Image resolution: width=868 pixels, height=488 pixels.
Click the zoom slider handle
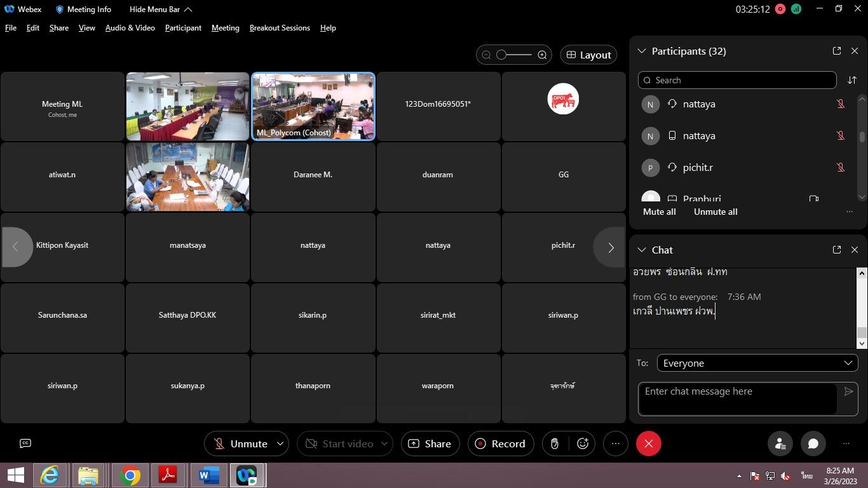coord(501,55)
